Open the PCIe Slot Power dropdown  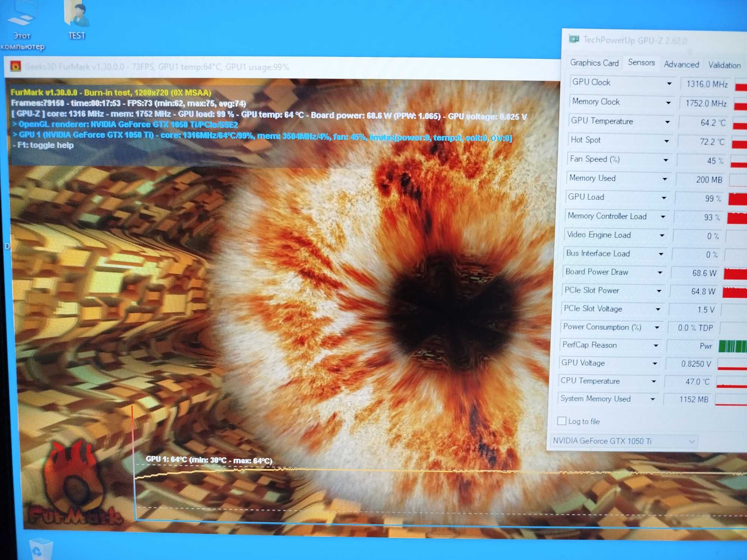pyautogui.click(x=659, y=291)
